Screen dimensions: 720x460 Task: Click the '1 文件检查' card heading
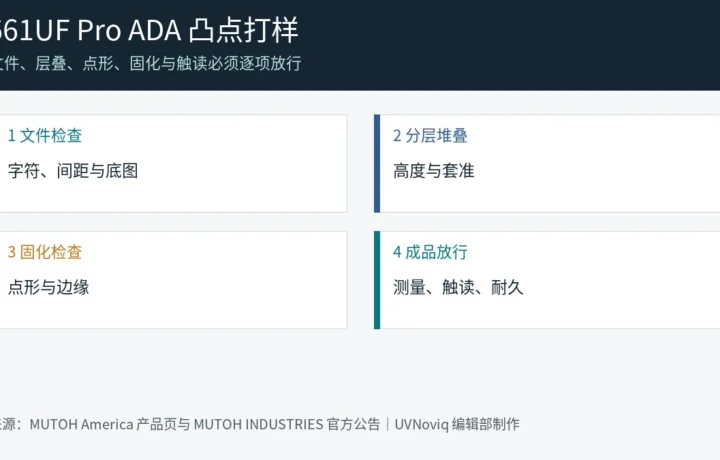(45, 135)
